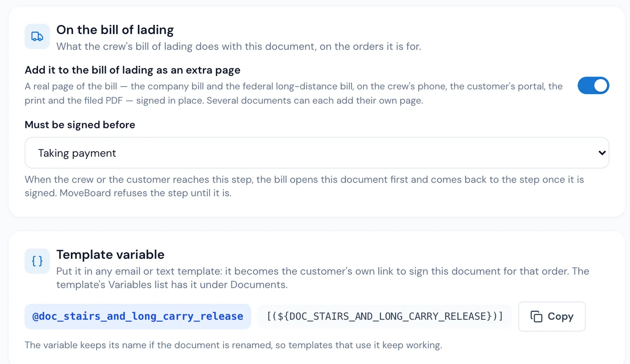Click the description starting Put it in any email
This screenshot has height=364, width=630.
(323, 278)
